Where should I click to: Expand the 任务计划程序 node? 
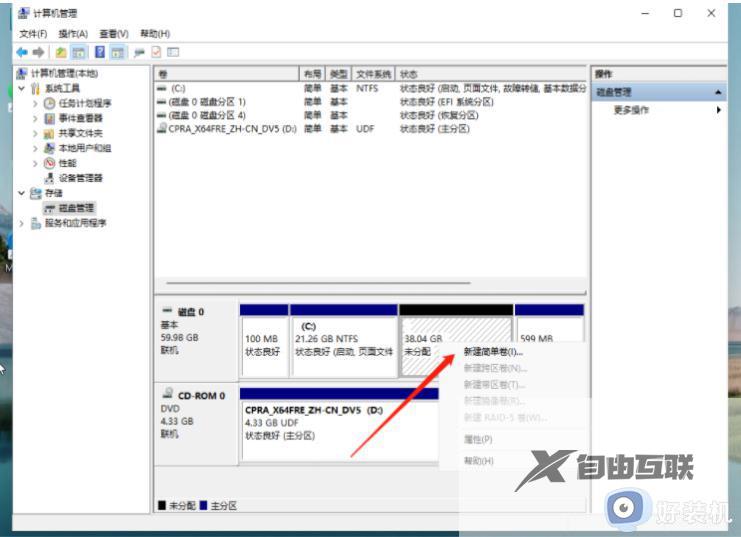coord(35,104)
